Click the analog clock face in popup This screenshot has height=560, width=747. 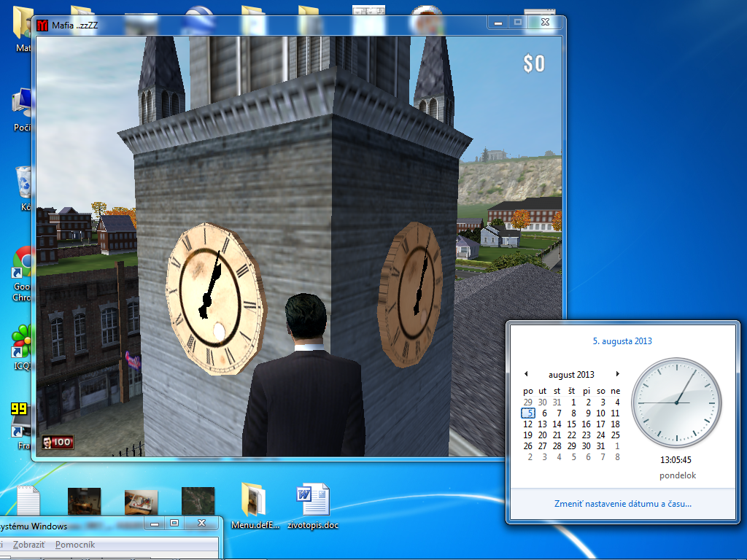pos(676,402)
